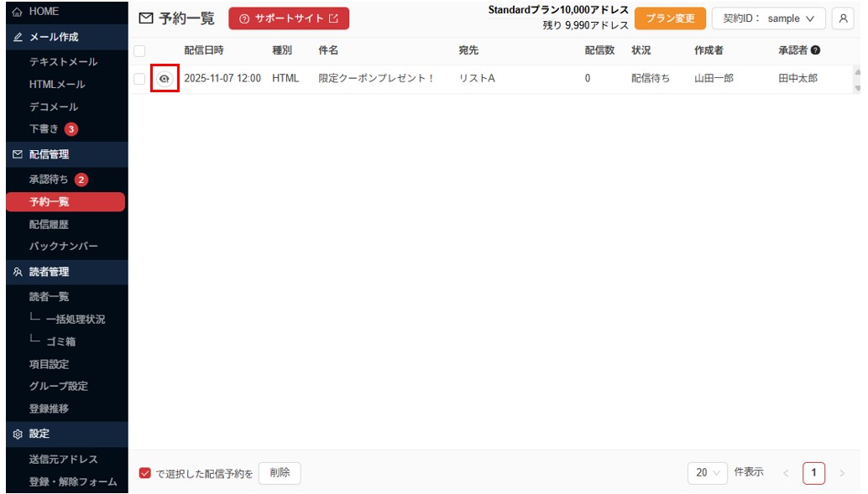Click the HOME icon in the sidebar
This screenshot has width=868, height=494.
coord(17,12)
